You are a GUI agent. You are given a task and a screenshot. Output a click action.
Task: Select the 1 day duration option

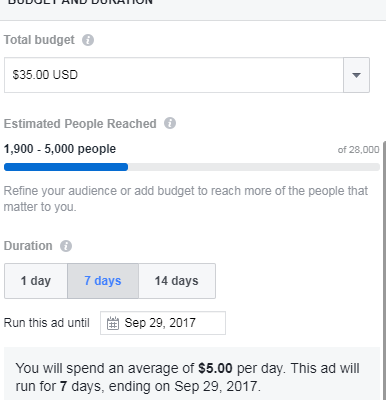(x=36, y=281)
